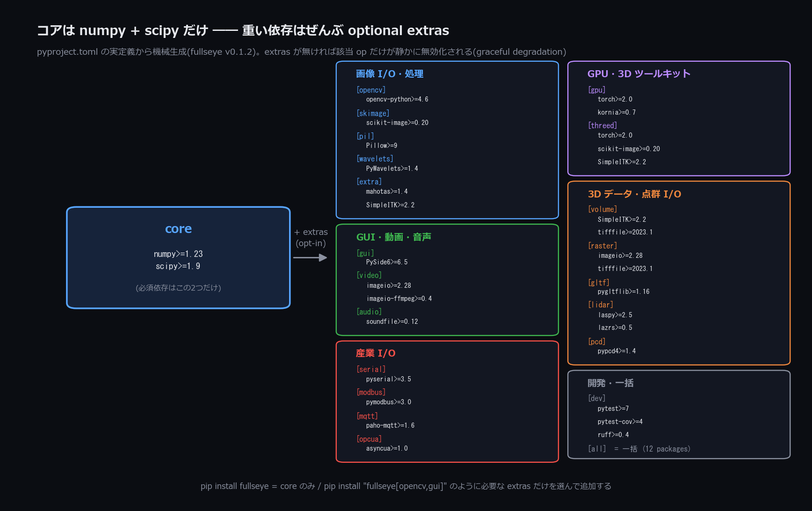Viewport: 812px width, 511px height.
Task: Select the "[gltf]" extra name
Action: click(599, 283)
